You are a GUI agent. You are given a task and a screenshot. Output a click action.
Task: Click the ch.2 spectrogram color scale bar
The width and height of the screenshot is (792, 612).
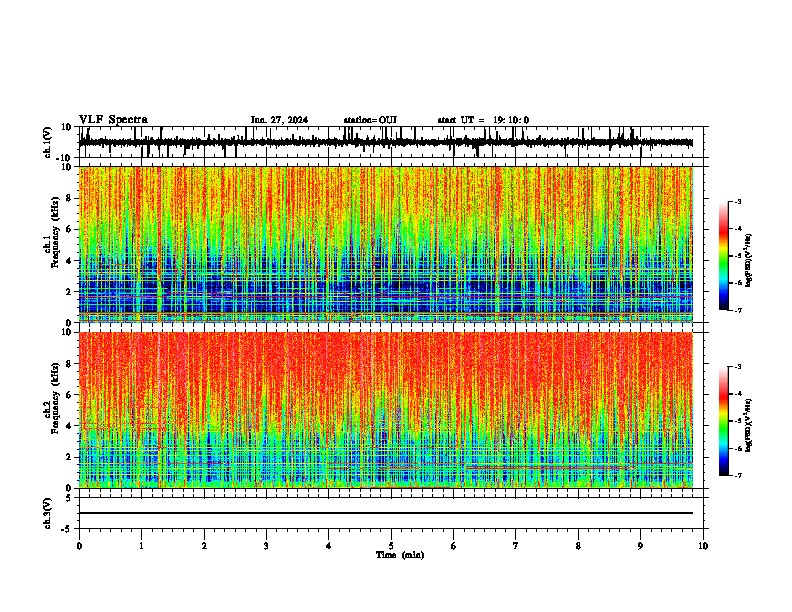pos(724,421)
